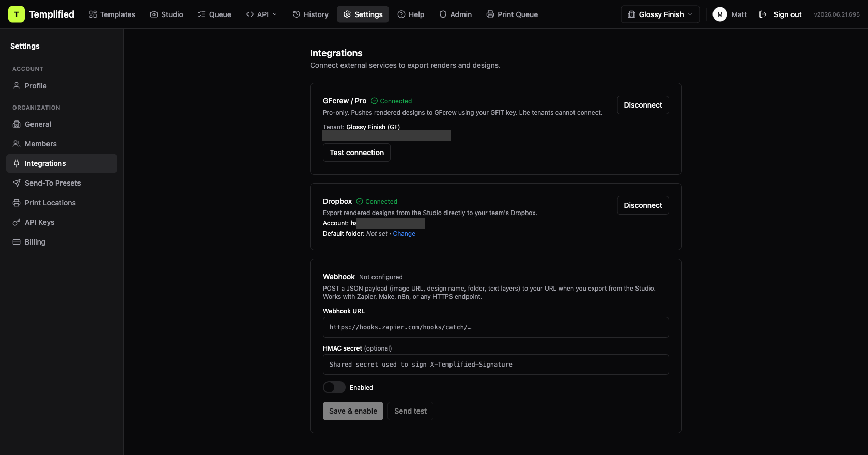Image resolution: width=868 pixels, height=455 pixels.
Task: Click the Save & enable button
Action: pos(353,411)
